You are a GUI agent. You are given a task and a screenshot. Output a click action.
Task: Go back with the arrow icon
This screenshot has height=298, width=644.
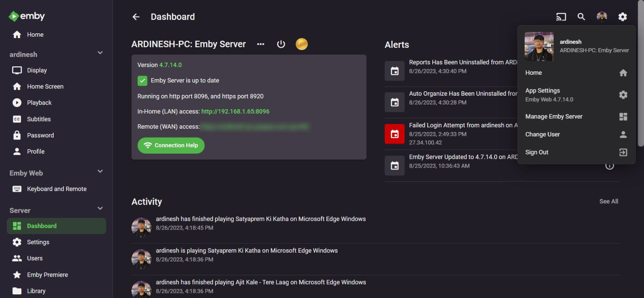tap(136, 17)
